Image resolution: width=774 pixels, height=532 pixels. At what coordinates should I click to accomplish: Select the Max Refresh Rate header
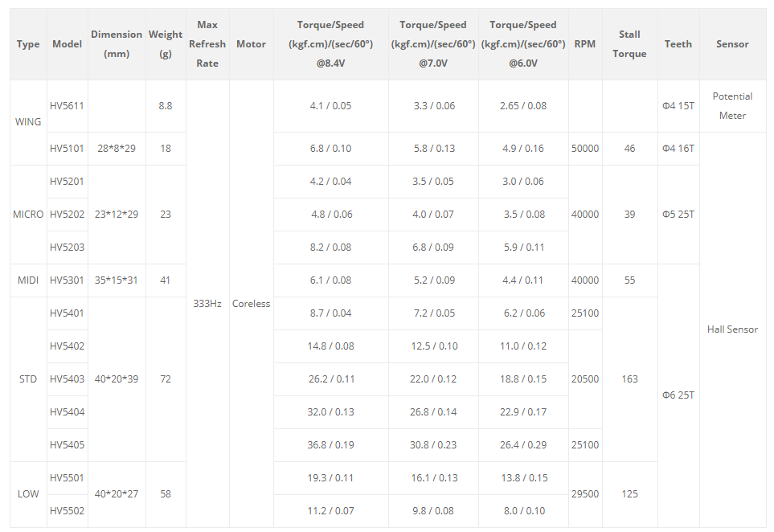tap(207, 44)
